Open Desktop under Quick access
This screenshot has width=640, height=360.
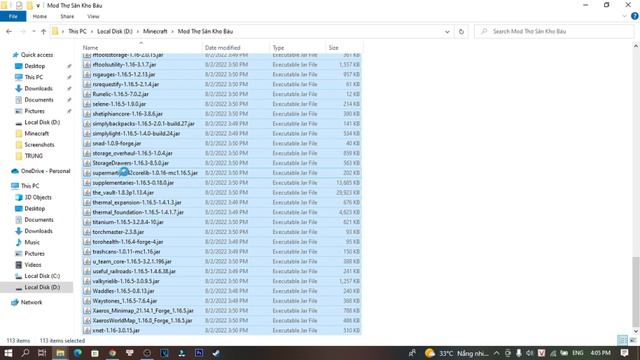35,66
